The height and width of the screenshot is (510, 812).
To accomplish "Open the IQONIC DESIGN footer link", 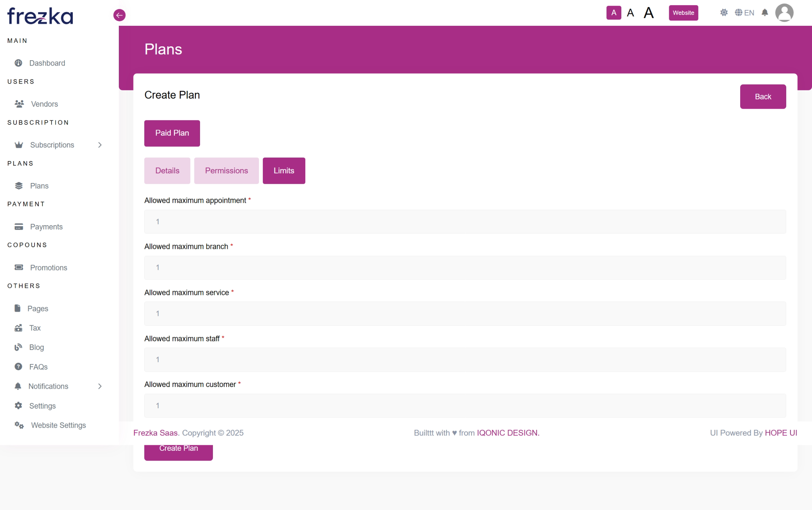I will point(508,433).
